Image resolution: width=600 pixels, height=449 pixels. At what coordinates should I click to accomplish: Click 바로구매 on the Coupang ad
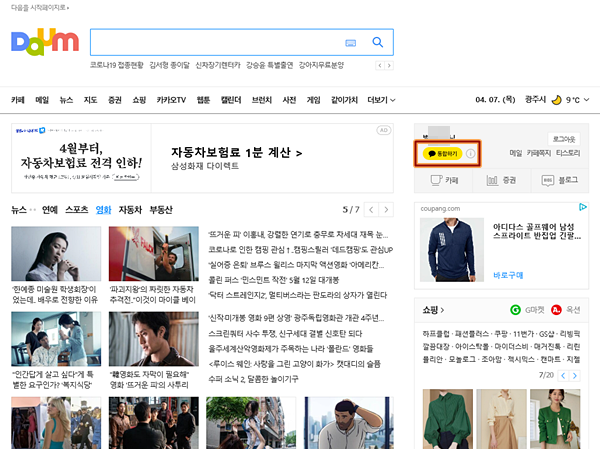click(x=508, y=275)
